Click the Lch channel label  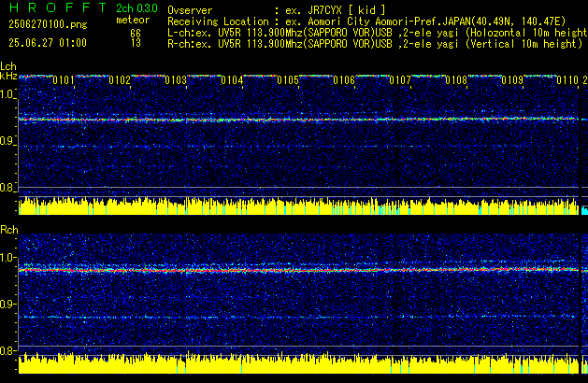pos(8,66)
